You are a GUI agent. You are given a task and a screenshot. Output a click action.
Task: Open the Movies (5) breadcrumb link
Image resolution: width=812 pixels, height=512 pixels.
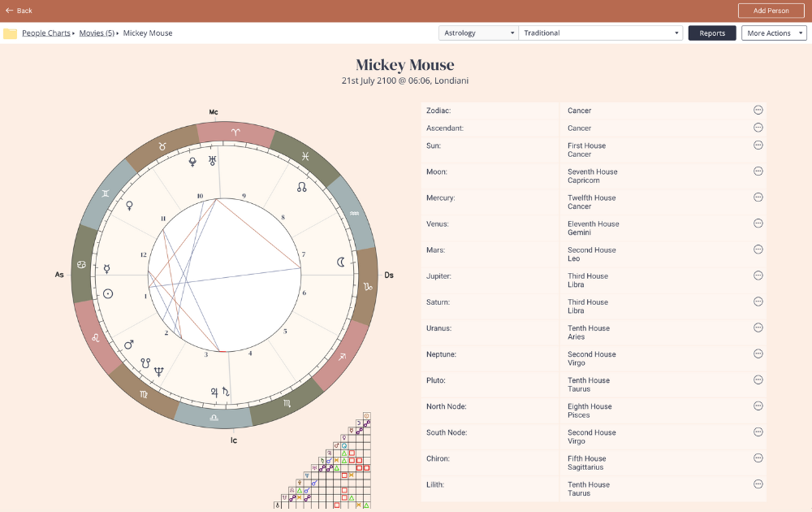97,33
